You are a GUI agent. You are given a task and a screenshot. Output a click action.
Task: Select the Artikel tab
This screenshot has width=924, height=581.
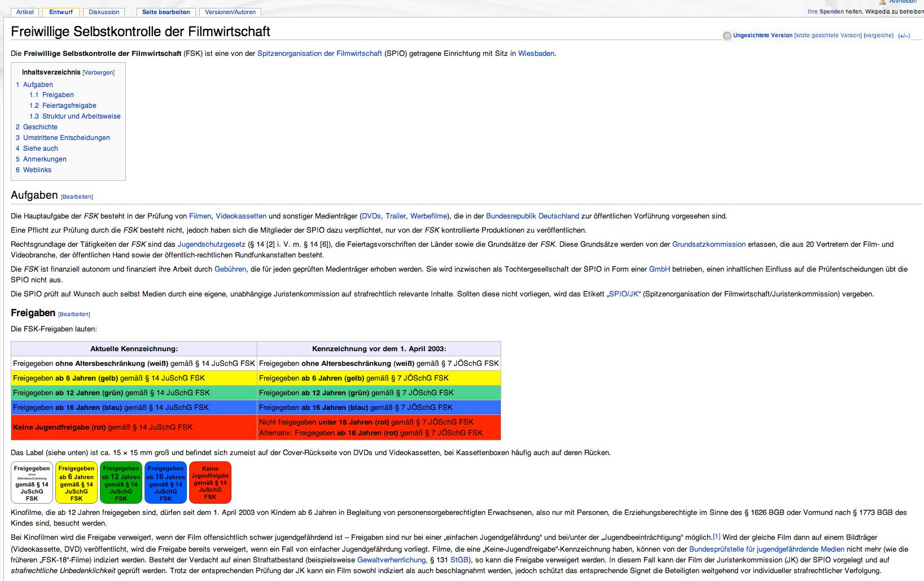pyautogui.click(x=25, y=12)
